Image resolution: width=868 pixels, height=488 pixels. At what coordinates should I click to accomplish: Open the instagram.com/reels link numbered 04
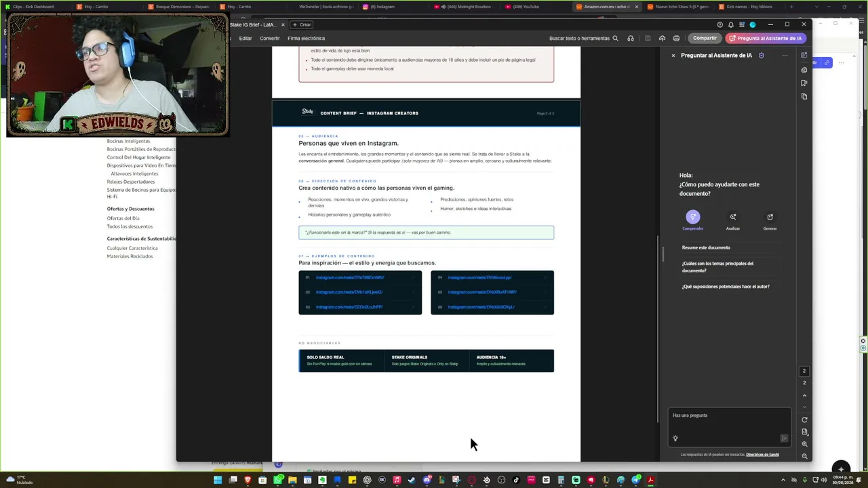479,278
